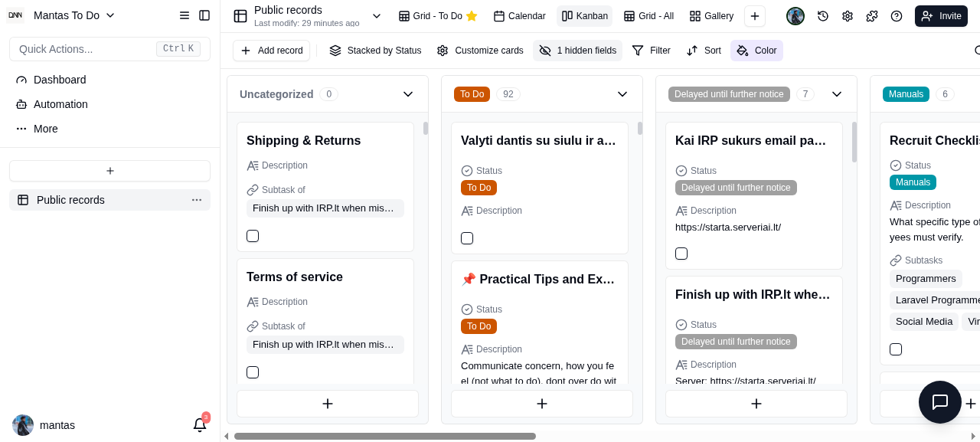
Task: Click horizontal scrollbar left arrow
Action: pyautogui.click(x=226, y=437)
